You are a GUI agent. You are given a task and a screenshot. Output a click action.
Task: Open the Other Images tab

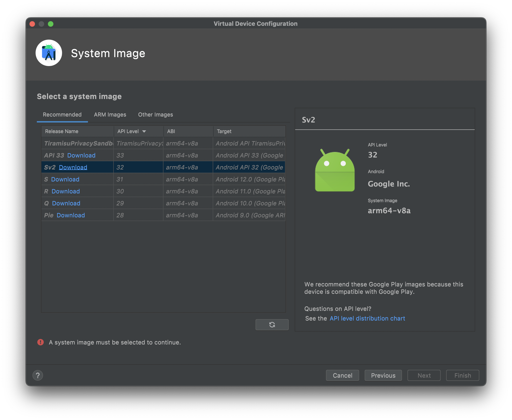click(155, 115)
